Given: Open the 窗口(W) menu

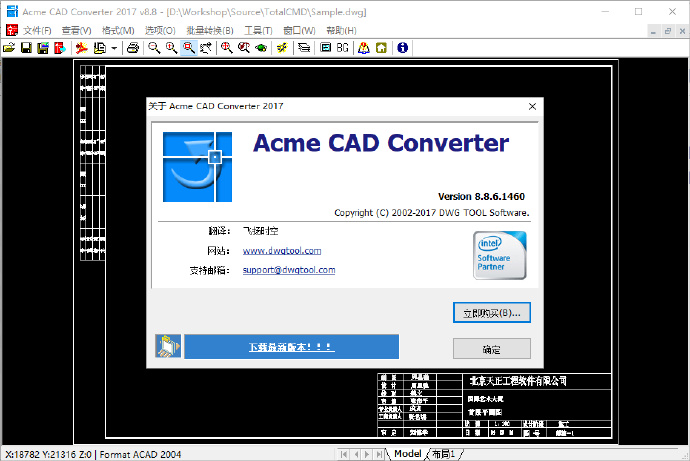Looking at the screenshot, I should coord(299,30).
